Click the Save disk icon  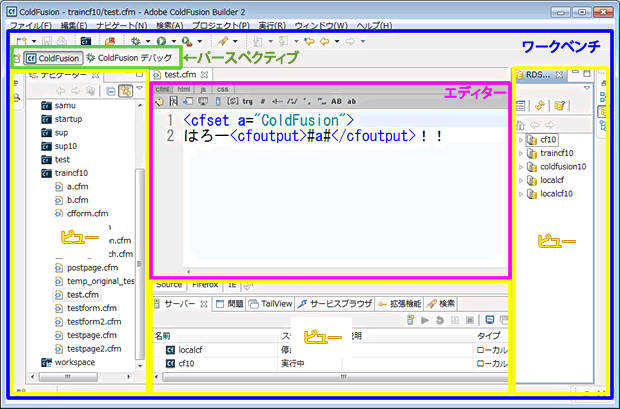pos(47,41)
